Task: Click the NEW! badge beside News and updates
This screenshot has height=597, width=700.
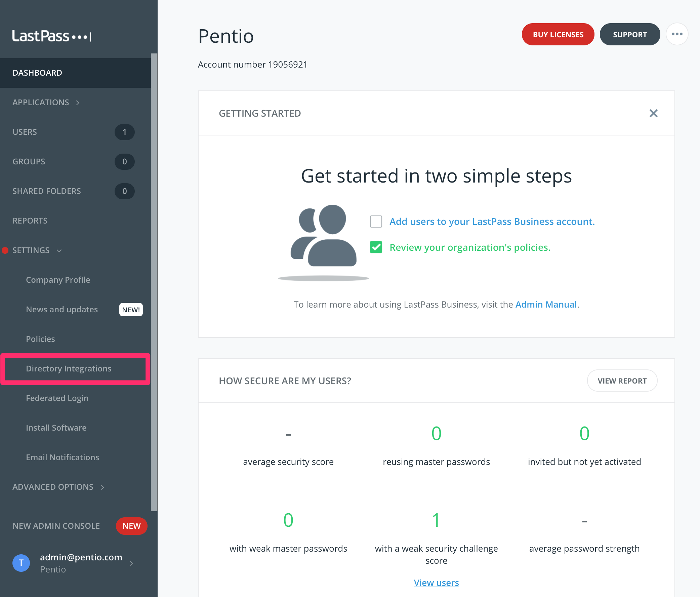Action: pyautogui.click(x=131, y=310)
